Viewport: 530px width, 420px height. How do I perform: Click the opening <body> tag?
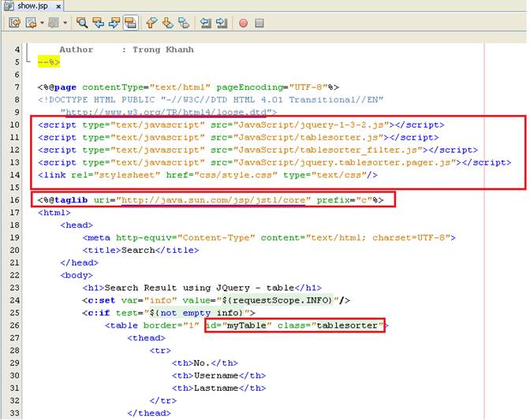click(x=77, y=275)
